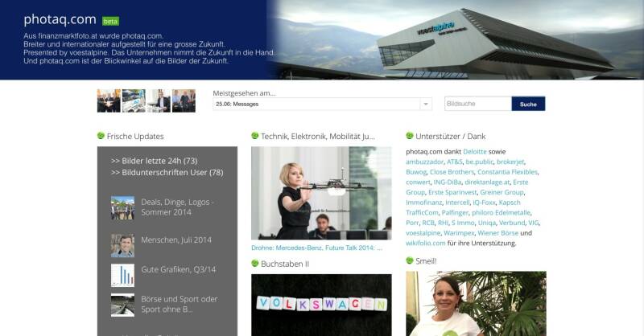Open Gute Grafiken chart thumbnail
Screen dimensions: 644x336
tap(123, 275)
